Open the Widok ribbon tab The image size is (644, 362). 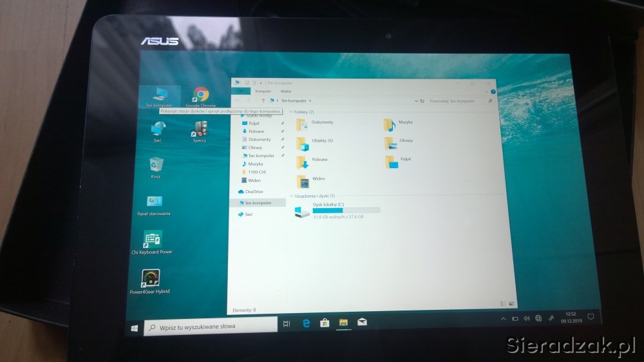coord(286,91)
